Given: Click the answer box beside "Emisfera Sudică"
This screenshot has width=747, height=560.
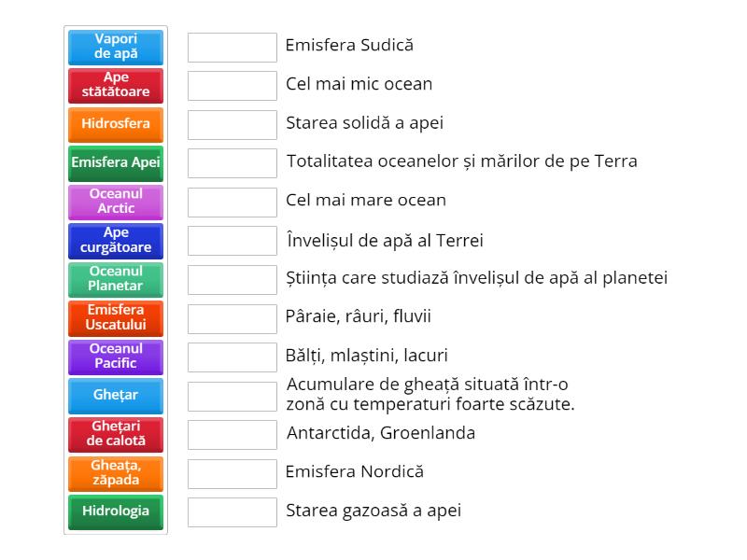Looking at the screenshot, I should [232, 45].
